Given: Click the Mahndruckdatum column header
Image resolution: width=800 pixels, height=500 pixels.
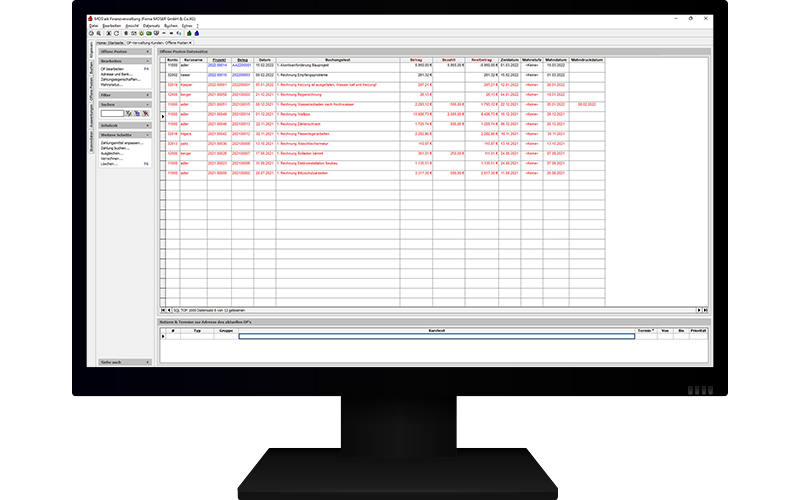Looking at the screenshot, I should [587, 60].
